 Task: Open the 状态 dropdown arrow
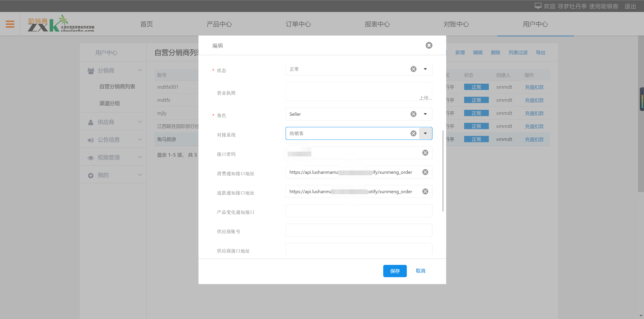click(425, 69)
